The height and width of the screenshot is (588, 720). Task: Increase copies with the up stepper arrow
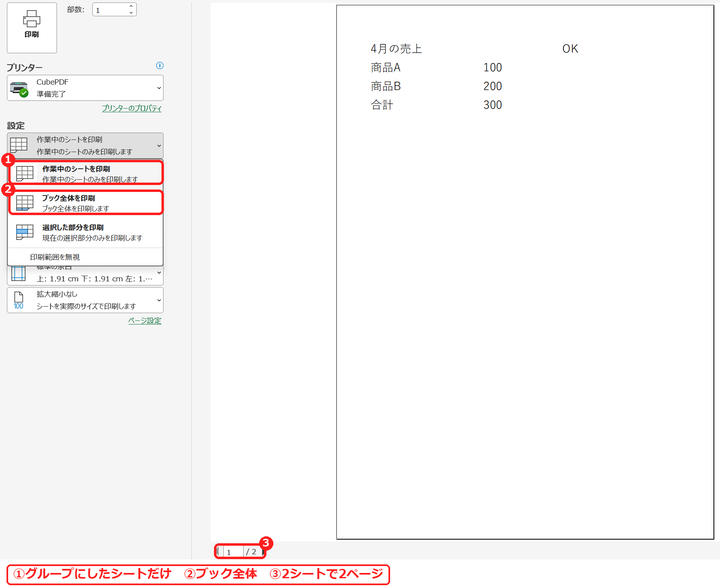click(131, 6)
